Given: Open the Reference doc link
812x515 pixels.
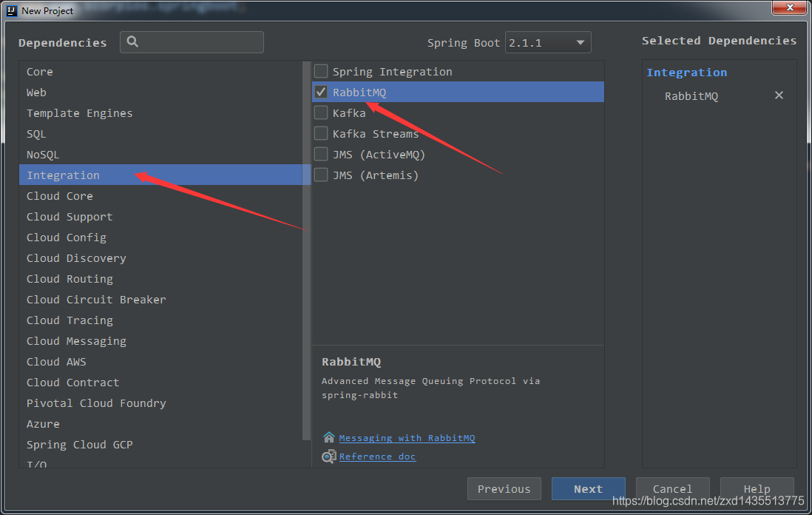Looking at the screenshot, I should [x=377, y=457].
